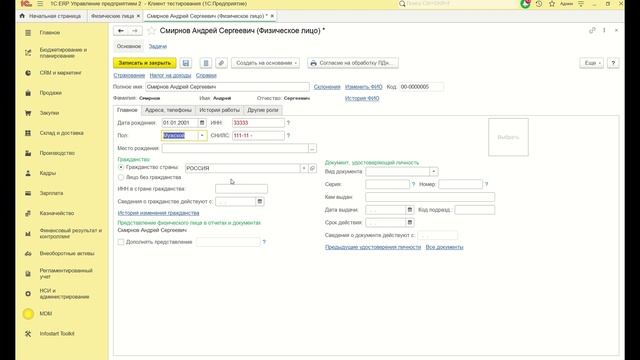Open the Главное sidebar section
The image size is (640, 360).
coord(50,33)
